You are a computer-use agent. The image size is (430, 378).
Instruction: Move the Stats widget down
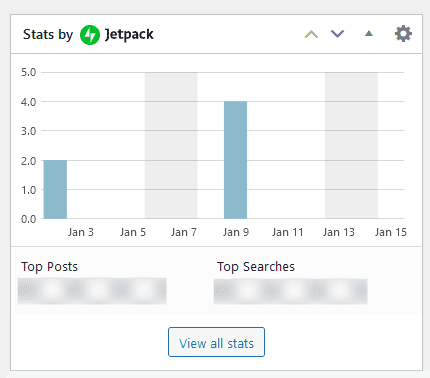pos(337,34)
